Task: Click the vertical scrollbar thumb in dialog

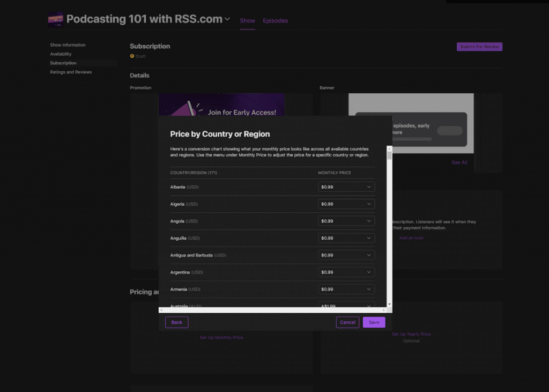Action: (x=389, y=156)
